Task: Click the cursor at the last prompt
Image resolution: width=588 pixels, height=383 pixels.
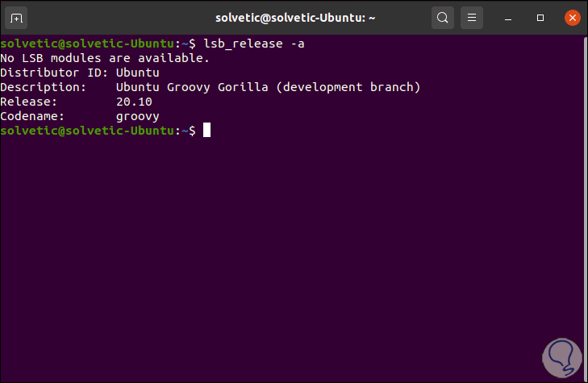Action: [x=207, y=130]
